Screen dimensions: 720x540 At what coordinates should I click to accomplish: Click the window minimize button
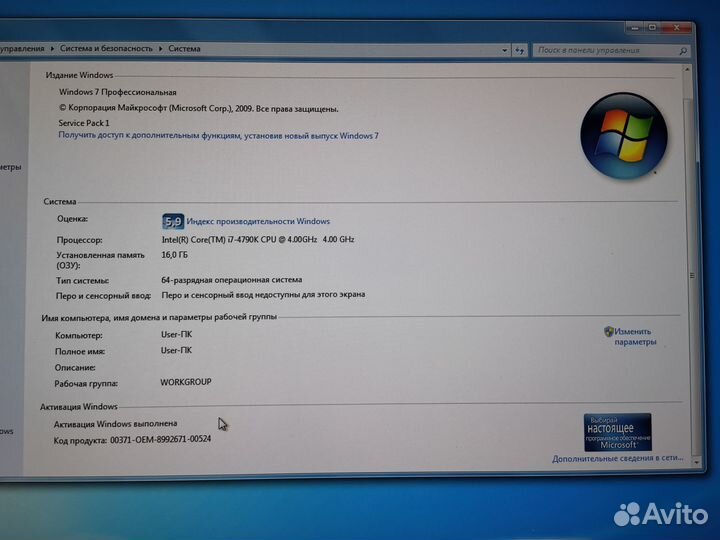pos(635,28)
